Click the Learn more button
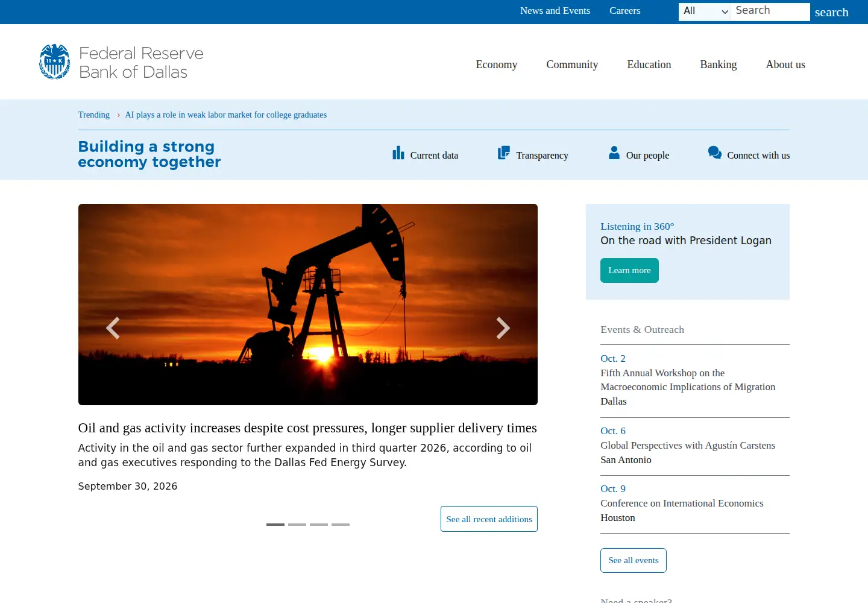The height and width of the screenshot is (603, 868). pyautogui.click(x=629, y=271)
